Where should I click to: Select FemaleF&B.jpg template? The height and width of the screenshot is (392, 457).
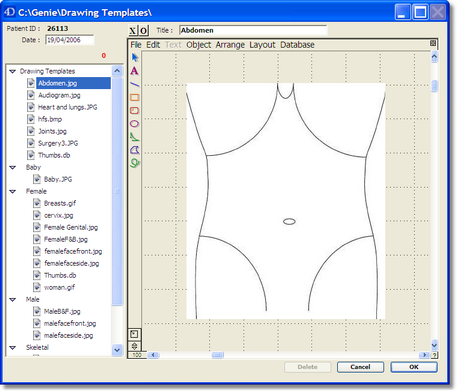pos(66,239)
